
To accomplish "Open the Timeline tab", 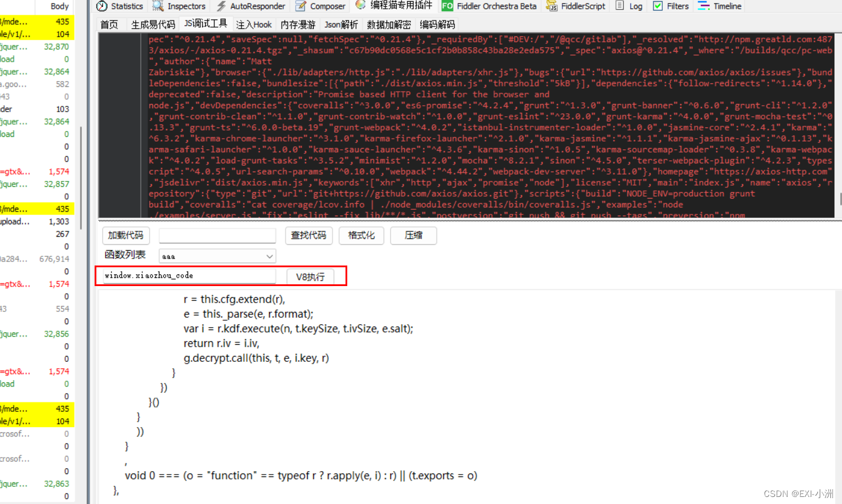I will [x=720, y=6].
